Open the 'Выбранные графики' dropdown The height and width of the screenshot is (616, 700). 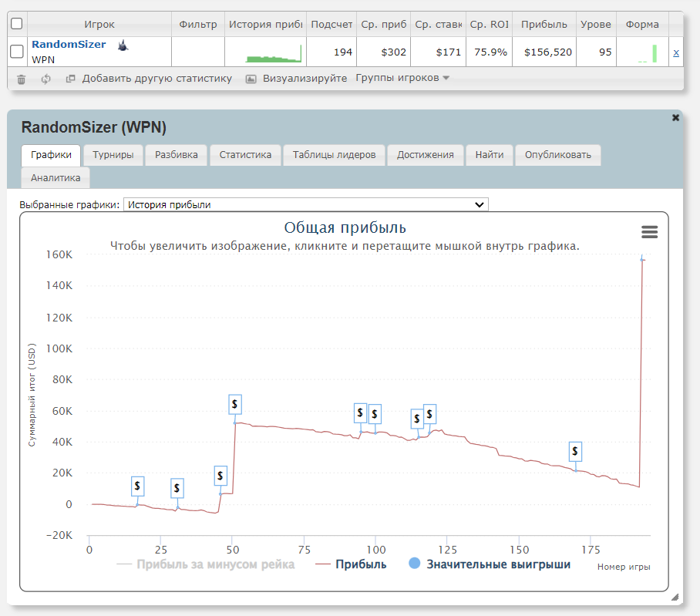(305, 205)
